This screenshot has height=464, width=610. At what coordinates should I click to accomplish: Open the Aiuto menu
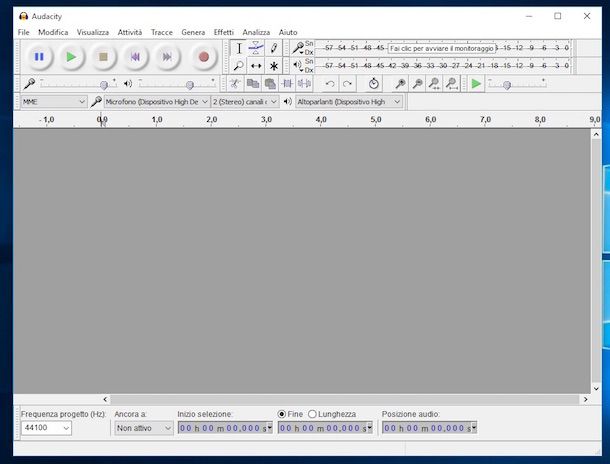click(x=288, y=32)
